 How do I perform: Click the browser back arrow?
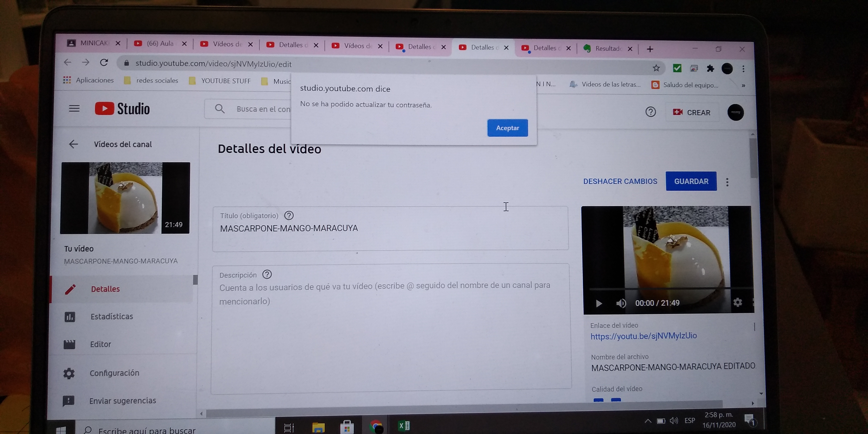pos(67,62)
